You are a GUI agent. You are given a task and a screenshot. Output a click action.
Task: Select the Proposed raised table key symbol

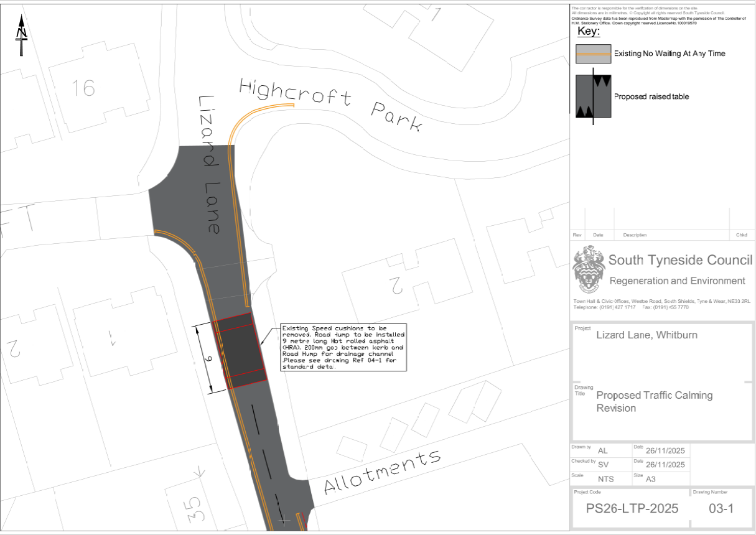click(593, 96)
